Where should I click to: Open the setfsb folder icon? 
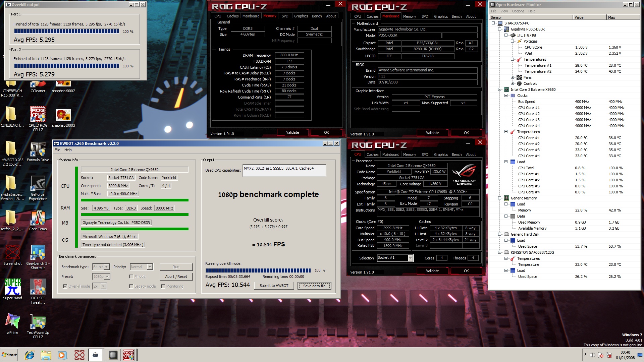coord(12,221)
